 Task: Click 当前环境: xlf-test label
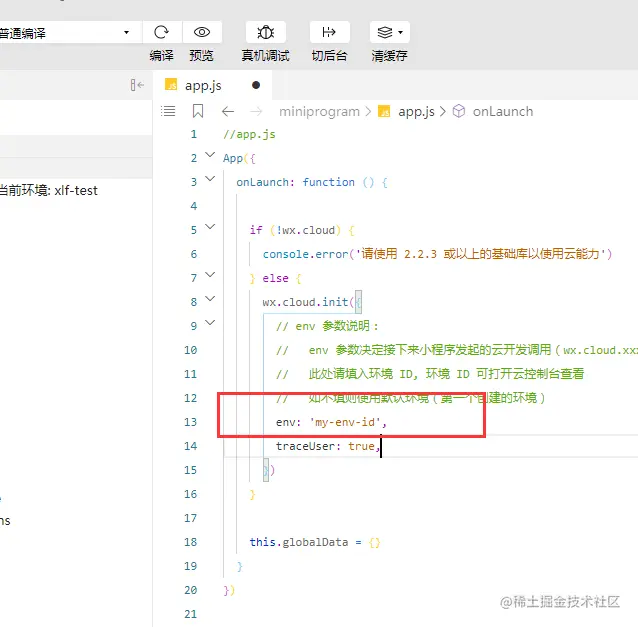click(49, 190)
